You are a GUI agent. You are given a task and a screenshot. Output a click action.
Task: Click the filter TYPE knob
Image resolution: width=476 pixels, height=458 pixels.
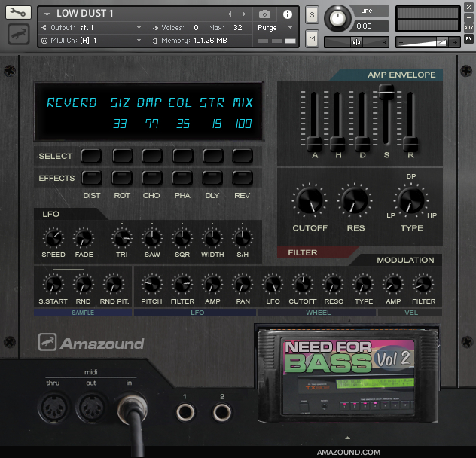click(411, 200)
